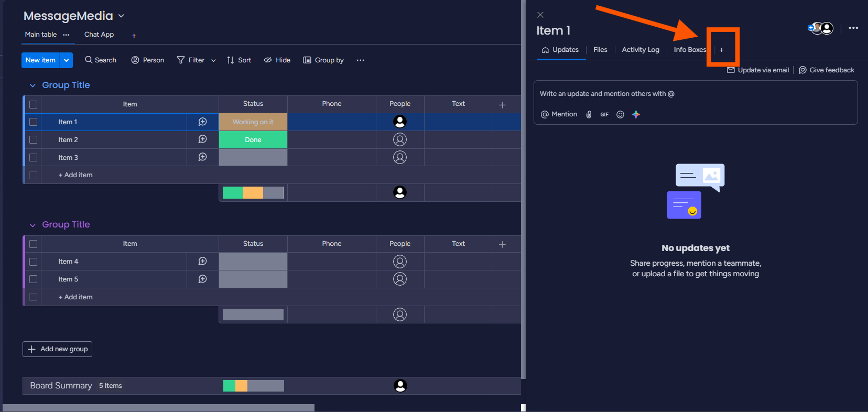Open the New item dropdown arrow
The height and width of the screenshot is (412, 868).
[67, 60]
